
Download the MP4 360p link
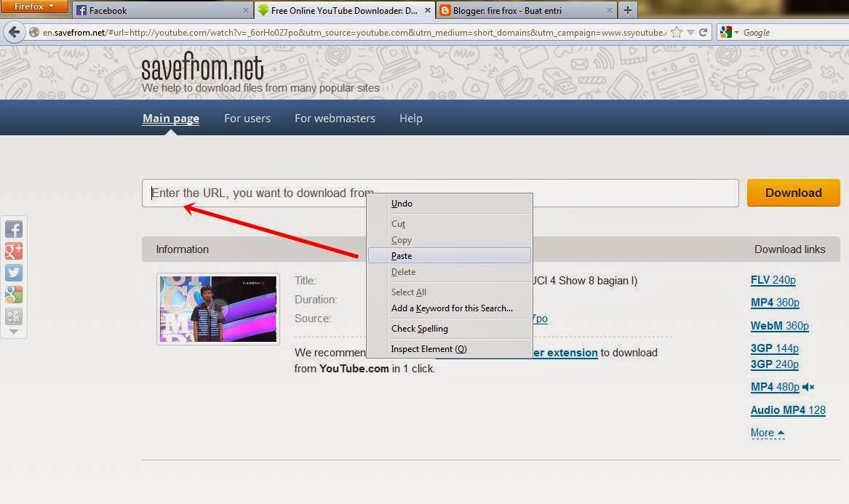point(775,303)
